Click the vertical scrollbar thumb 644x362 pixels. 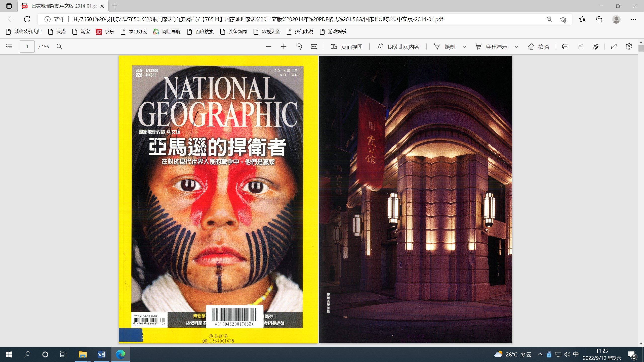pos(641,48)
